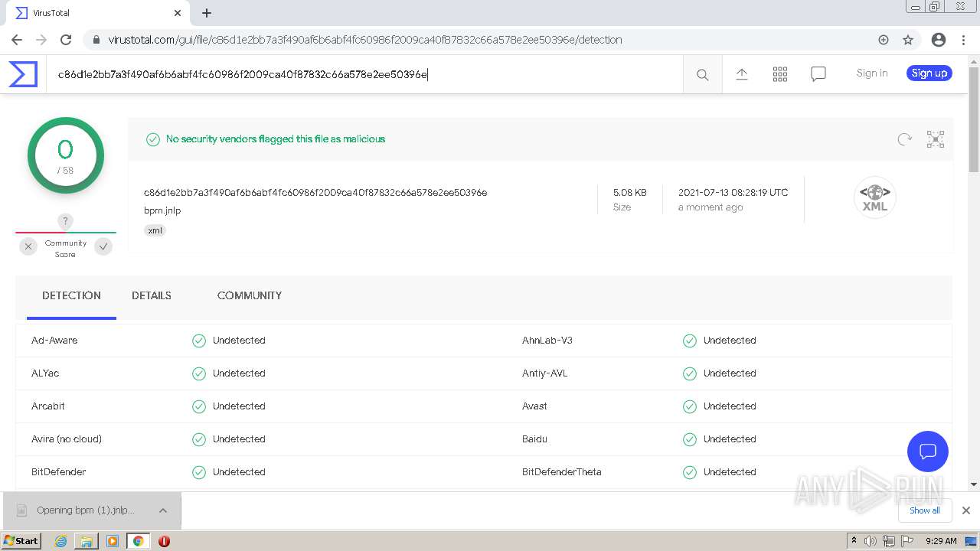This screenshot has width=980, height=551.
Task: Click the 0/58 detection score circle
Action: pos(66,156)
